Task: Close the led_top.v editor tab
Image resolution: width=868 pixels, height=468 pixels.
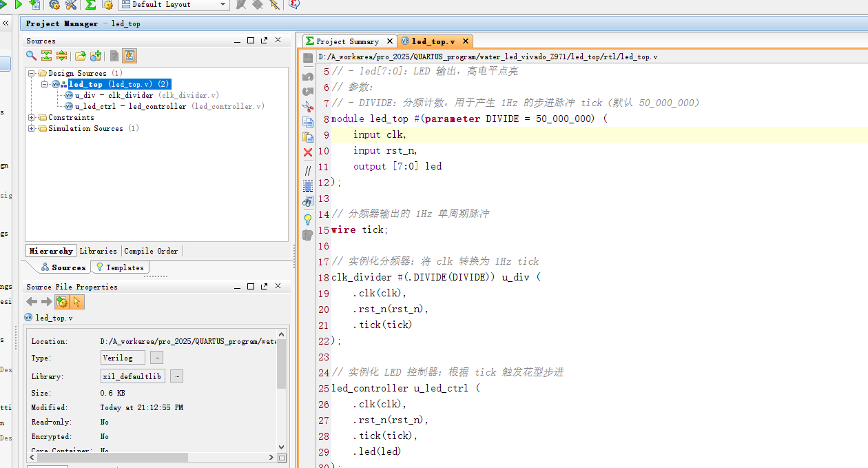Action: click(x=466, y=41)
